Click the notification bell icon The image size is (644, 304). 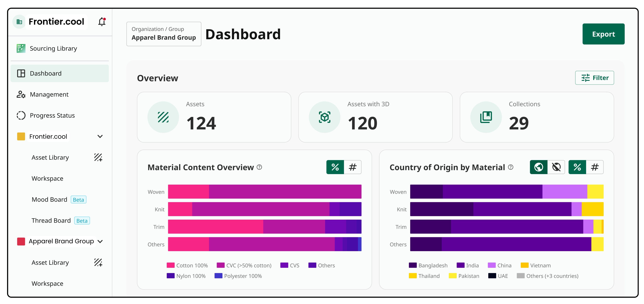[x=102, y=22]
